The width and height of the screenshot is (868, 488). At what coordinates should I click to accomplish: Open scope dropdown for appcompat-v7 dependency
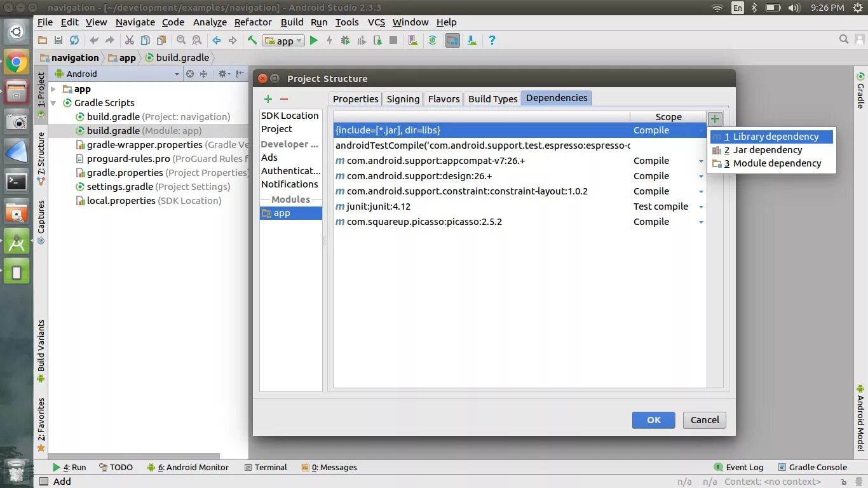click(701, 161)
